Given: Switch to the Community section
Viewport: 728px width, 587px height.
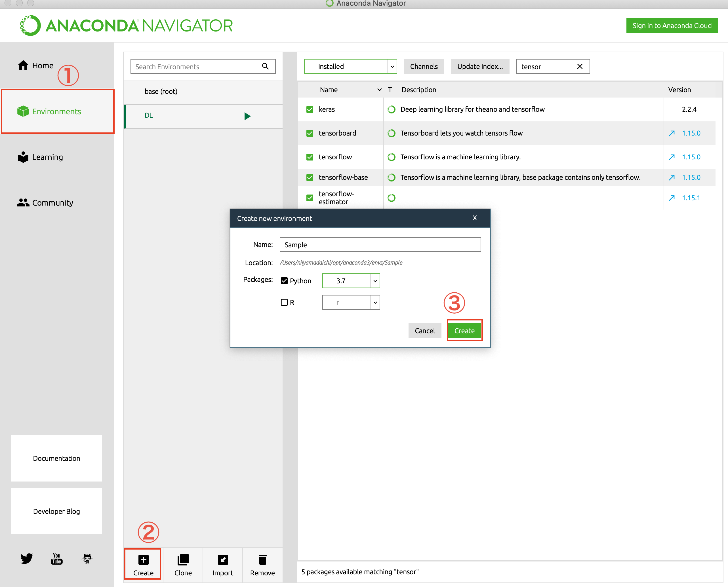Looking at the screenshot, I should click(52, 202).
